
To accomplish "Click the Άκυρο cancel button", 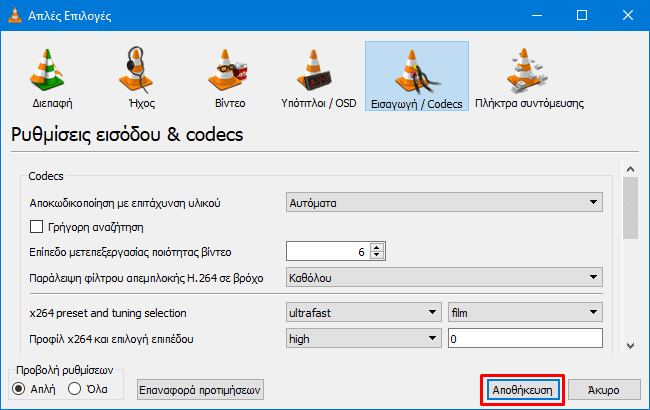I will coord(604,390).
